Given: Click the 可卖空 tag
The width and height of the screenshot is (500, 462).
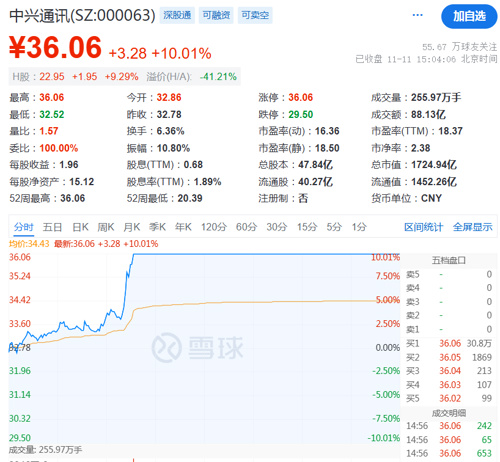Looking at the screenshot, I should [x=255, y=15].
